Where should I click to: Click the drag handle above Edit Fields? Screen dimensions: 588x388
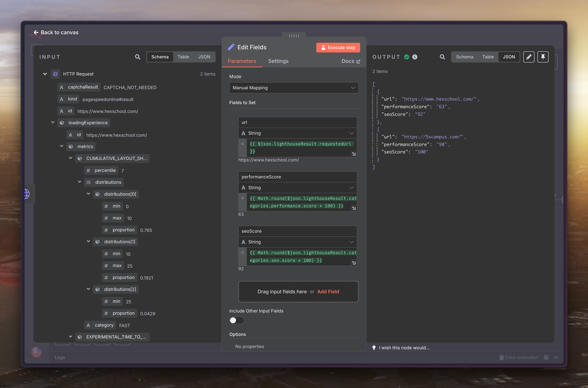294,36
